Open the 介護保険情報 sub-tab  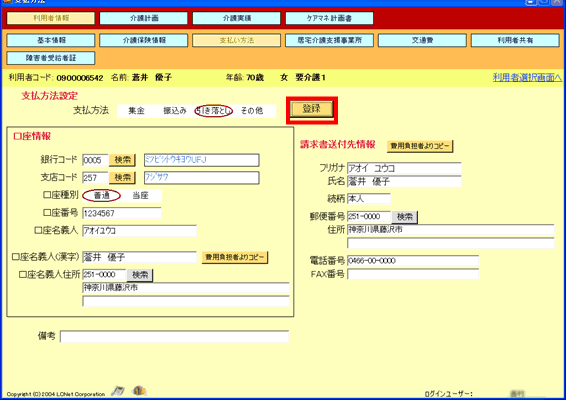144,40
